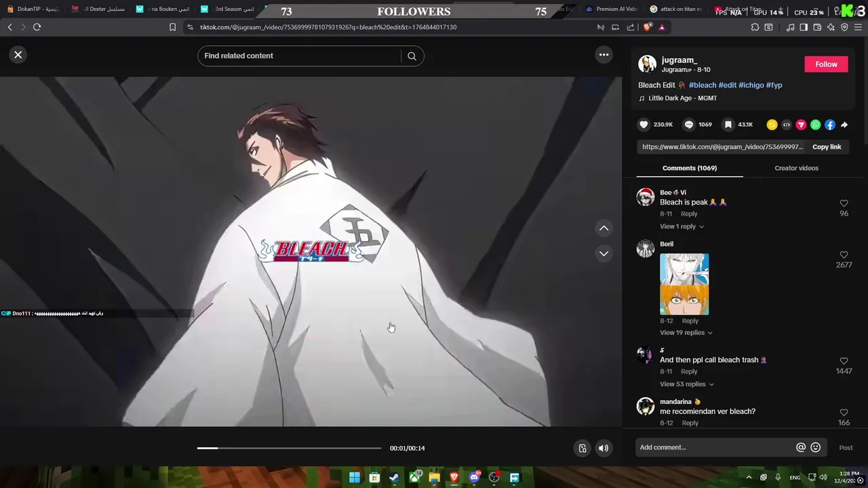Like Bee's comment 'Bleach is peak'
Screen dimensions: 868x488
tap(844, 203)
